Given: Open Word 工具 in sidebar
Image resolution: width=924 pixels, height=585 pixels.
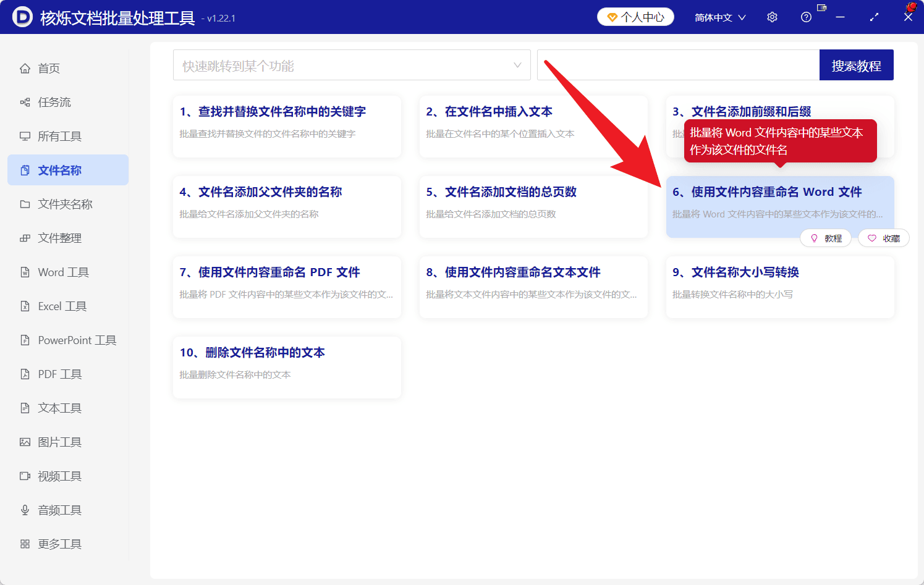Looking at the screenshot, I should pos(68,272).
